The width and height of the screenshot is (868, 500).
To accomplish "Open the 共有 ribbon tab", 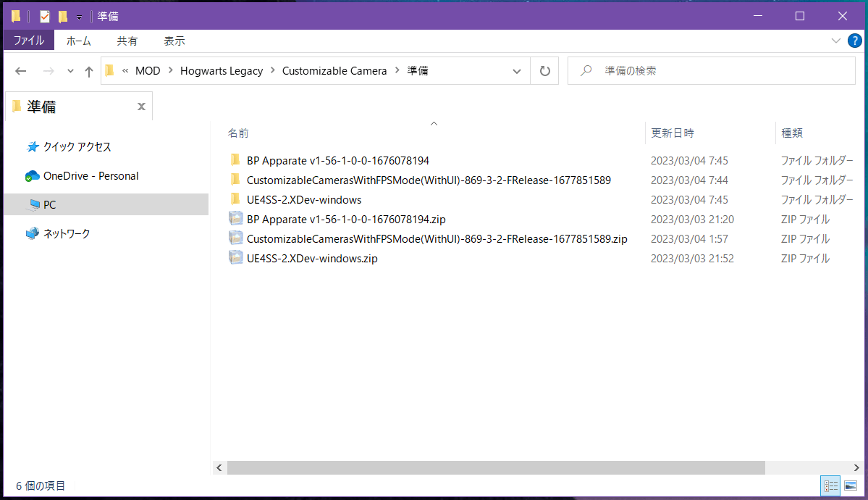I will [x=127, y=41].
